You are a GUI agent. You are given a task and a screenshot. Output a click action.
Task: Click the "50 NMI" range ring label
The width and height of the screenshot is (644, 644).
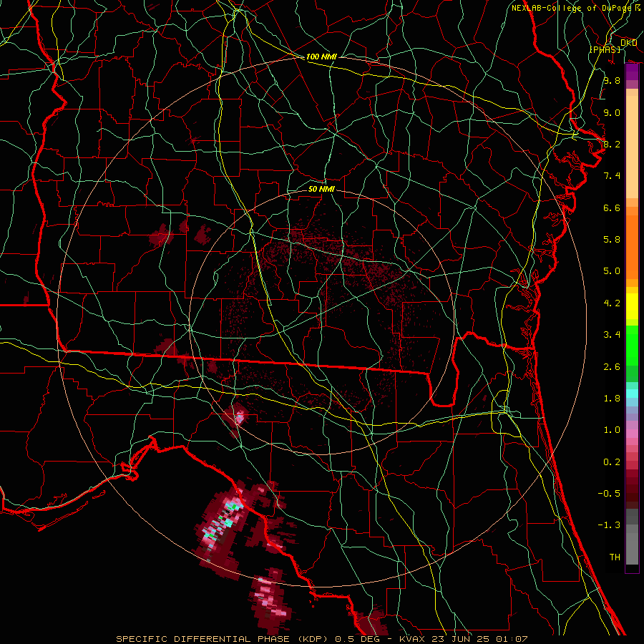coord(321,189)
